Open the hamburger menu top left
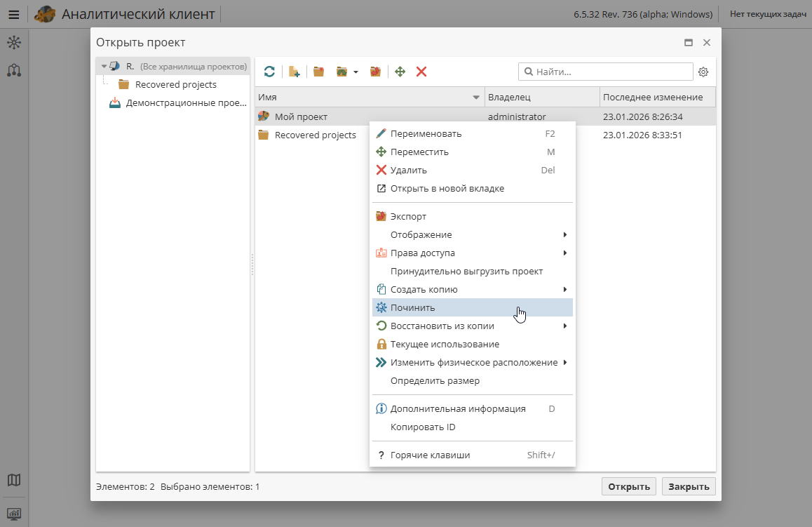812x527 pixels. click(13, 14)
